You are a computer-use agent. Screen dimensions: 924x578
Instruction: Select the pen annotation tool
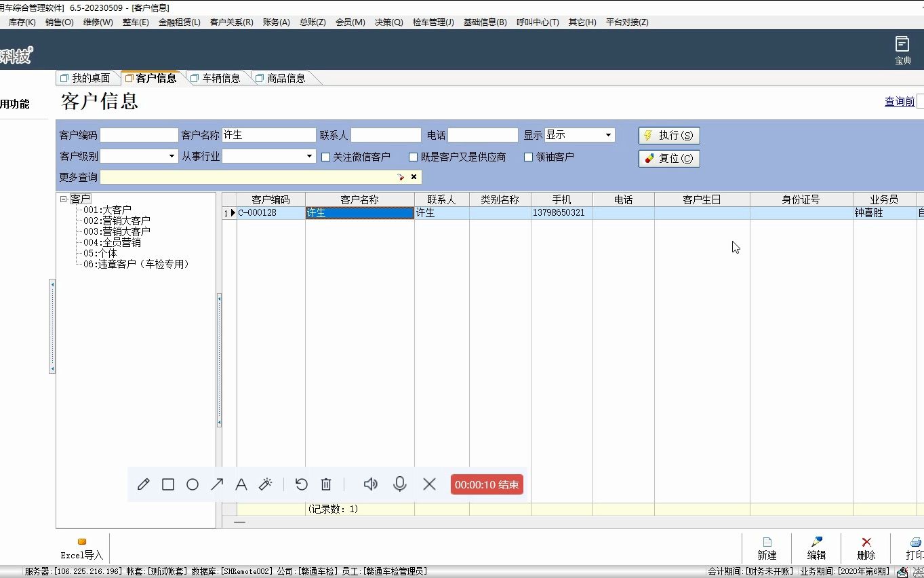(x=143, y=484)
